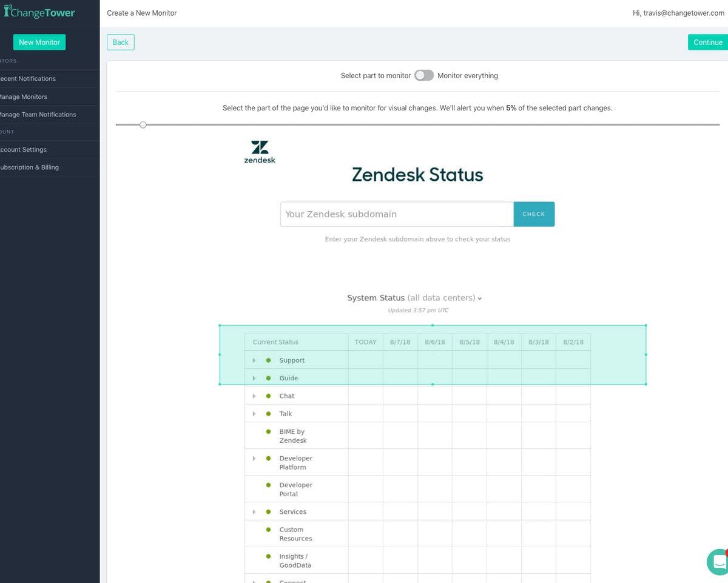The image size is (728, 583).
Task: Click the green status dot beside Support
Action: 268,360
